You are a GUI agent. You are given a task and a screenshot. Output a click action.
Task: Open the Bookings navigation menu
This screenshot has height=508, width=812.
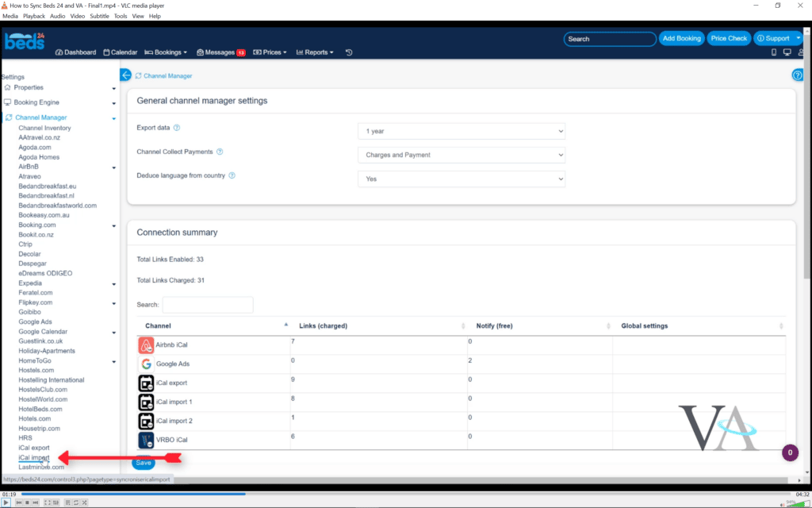(166, 52)
